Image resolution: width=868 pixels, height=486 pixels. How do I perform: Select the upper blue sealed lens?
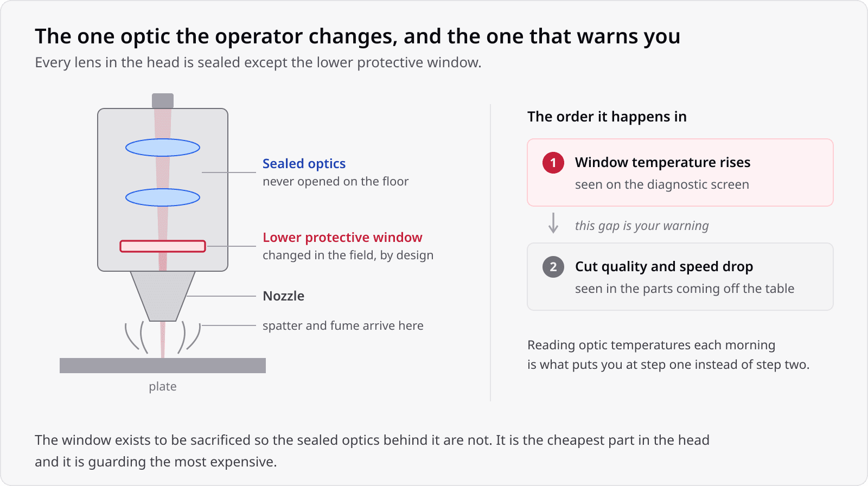163,148
